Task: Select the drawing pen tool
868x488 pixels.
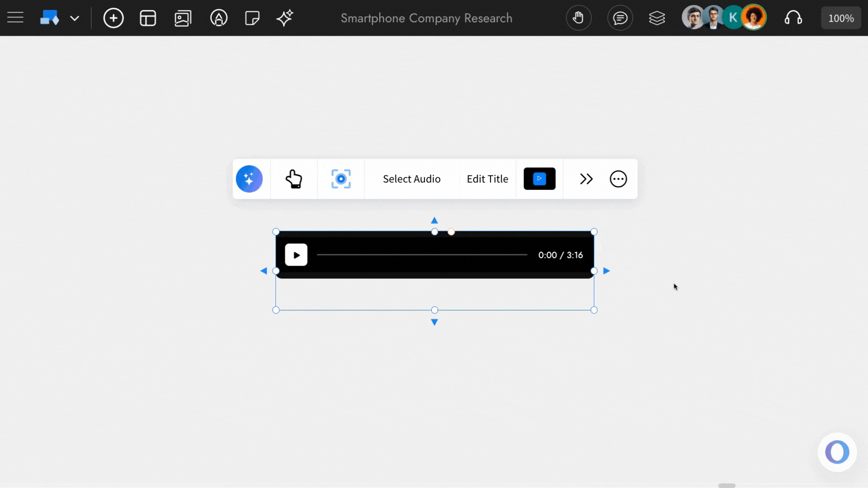Action: pyautogui.click(x=219, y=18)
